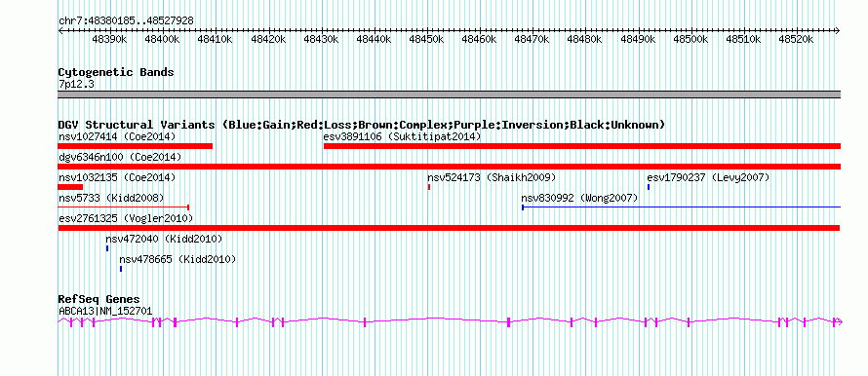Click the blue gain line of nsv830992
The height and width of the screenshot is (376, 868).
coord(681,207)
